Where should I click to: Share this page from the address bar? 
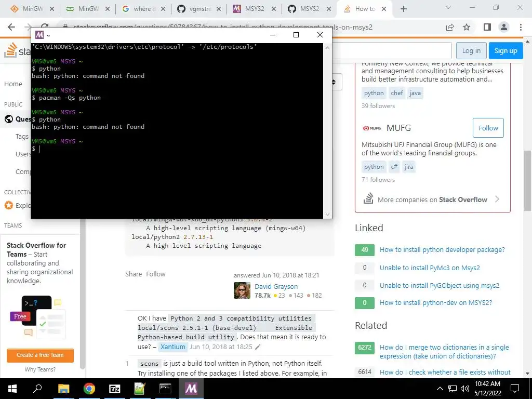[x=450, y=27]
